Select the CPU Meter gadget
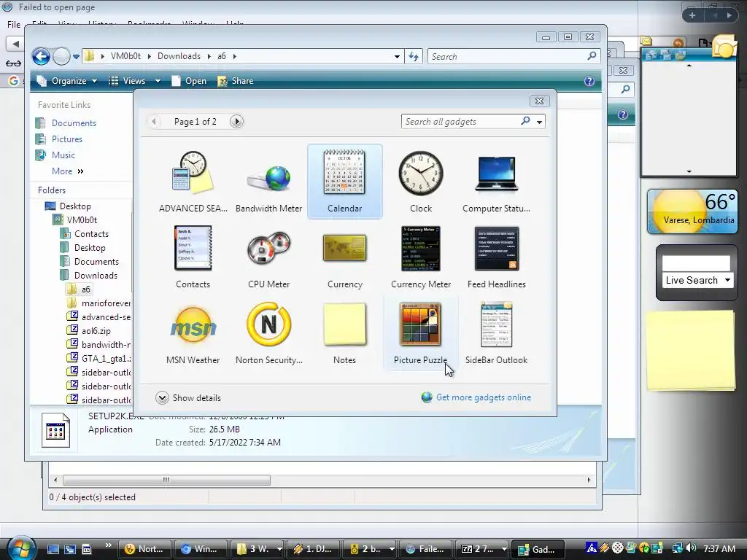 [x=268, y=257]
